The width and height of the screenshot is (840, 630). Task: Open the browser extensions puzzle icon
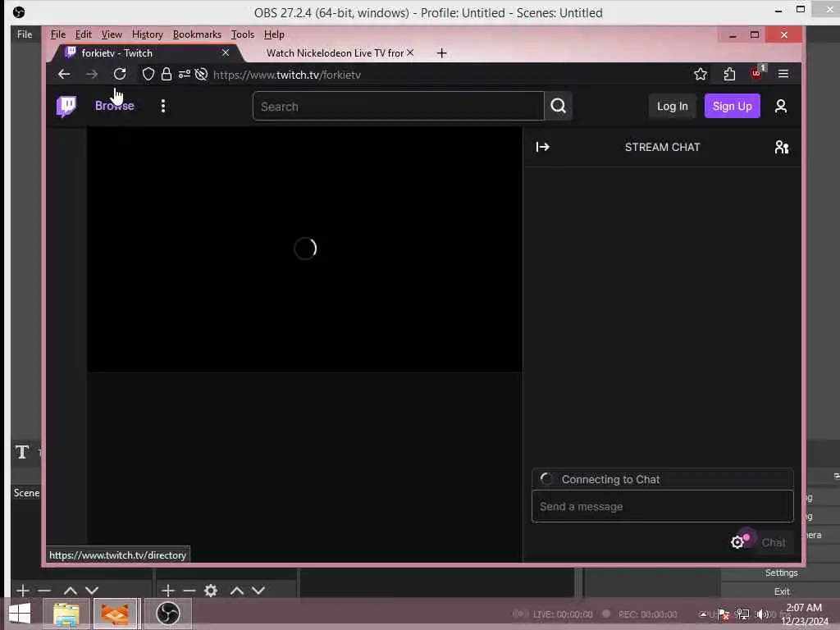pos(729,74)
